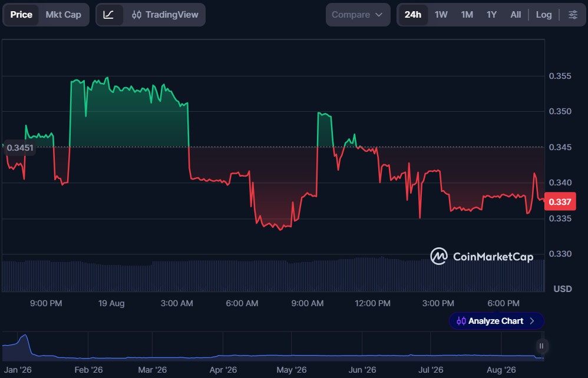Click the 6:00 PM time label

tap(503, 303)
